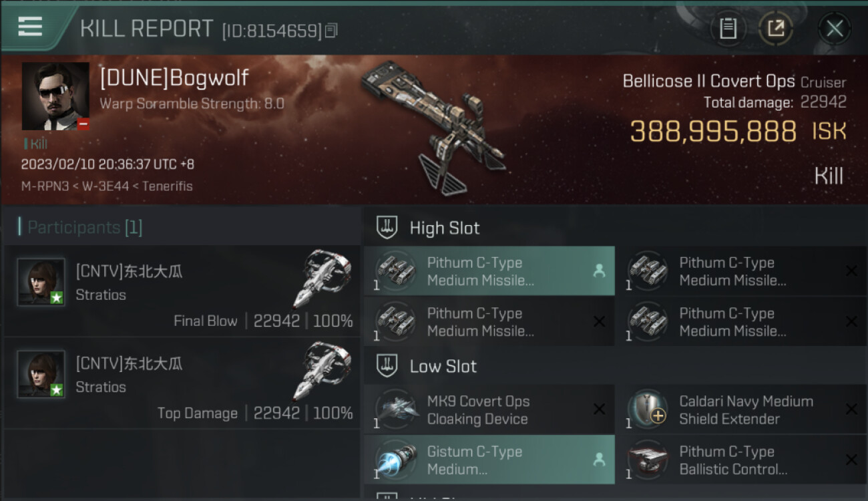Select Pithum C-Type Ballistic Control icon
Viewport: 868px width, 501px height.
point(648,460)
